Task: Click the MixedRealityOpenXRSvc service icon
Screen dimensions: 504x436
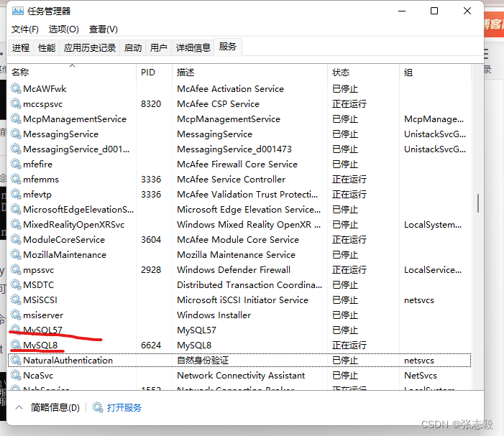Action: point(16,224)
